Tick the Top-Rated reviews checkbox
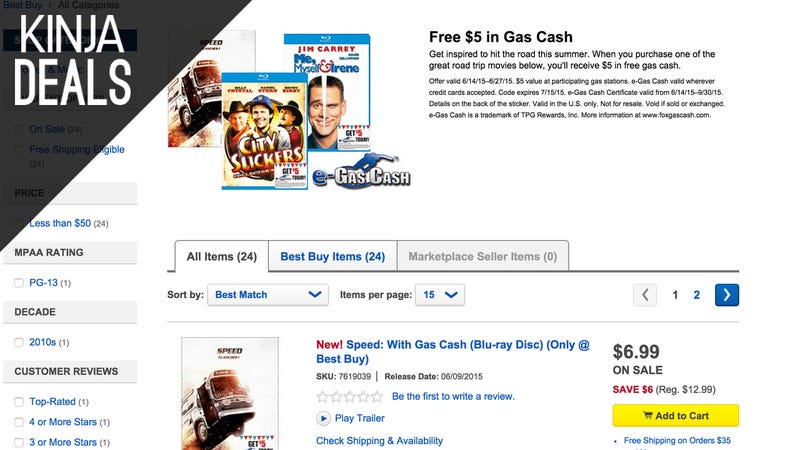This screenshot has width=800, height=450. (x=19, y=402)
